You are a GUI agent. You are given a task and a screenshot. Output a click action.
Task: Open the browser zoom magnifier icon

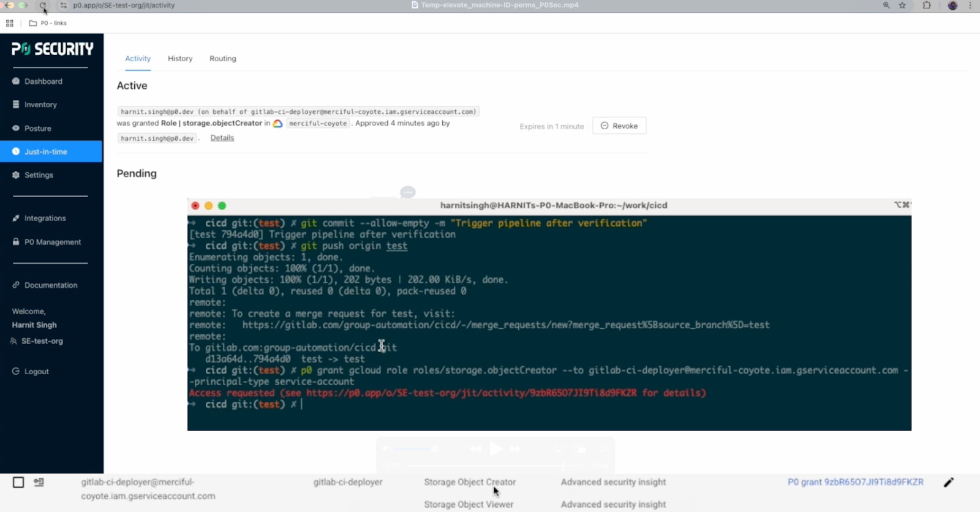click(x=886, y=5)
